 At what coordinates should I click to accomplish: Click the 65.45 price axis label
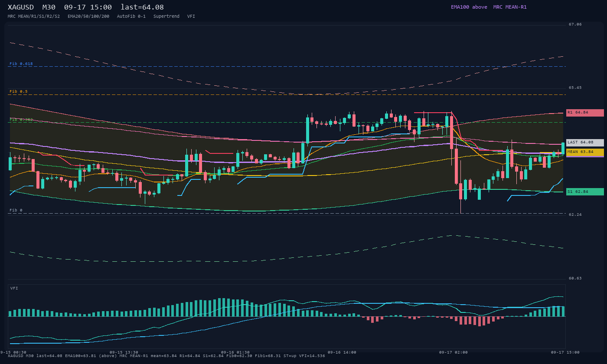pyautogui.click(x=575, y=88)
